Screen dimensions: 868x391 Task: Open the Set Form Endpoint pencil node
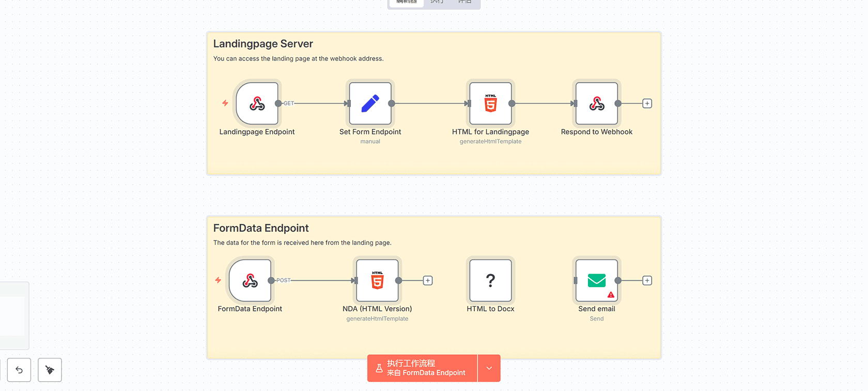(370, 103)
